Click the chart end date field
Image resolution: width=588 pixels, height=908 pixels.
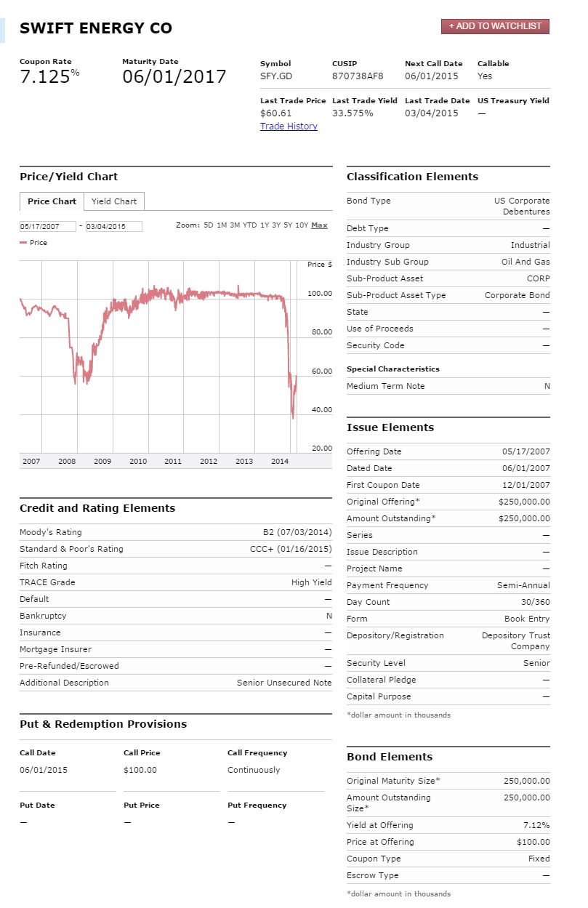113,226
